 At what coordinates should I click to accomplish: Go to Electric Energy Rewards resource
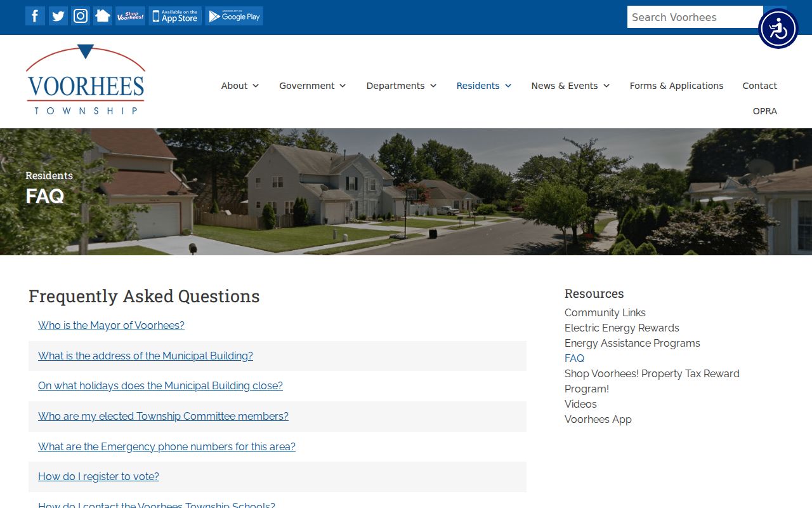click(x=622, y=328)
